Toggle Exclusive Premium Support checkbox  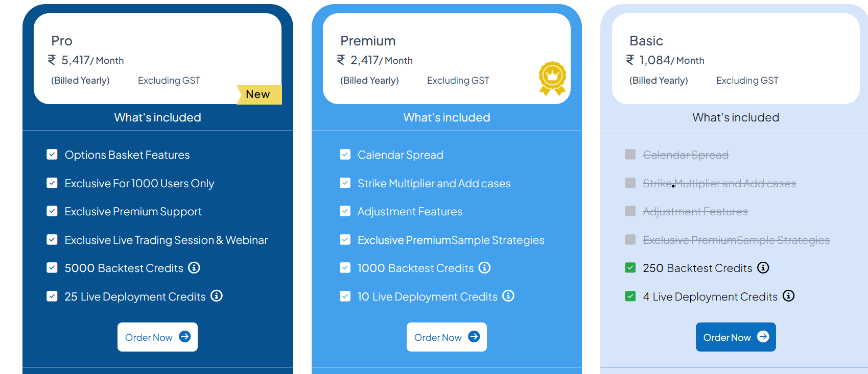coord(52,211)
